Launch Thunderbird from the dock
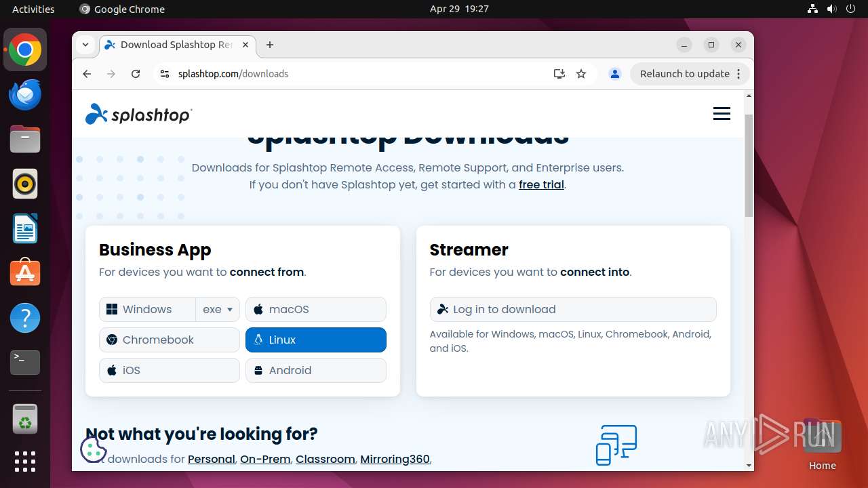Viewport: 868px width, 488px height. point(25,95)
